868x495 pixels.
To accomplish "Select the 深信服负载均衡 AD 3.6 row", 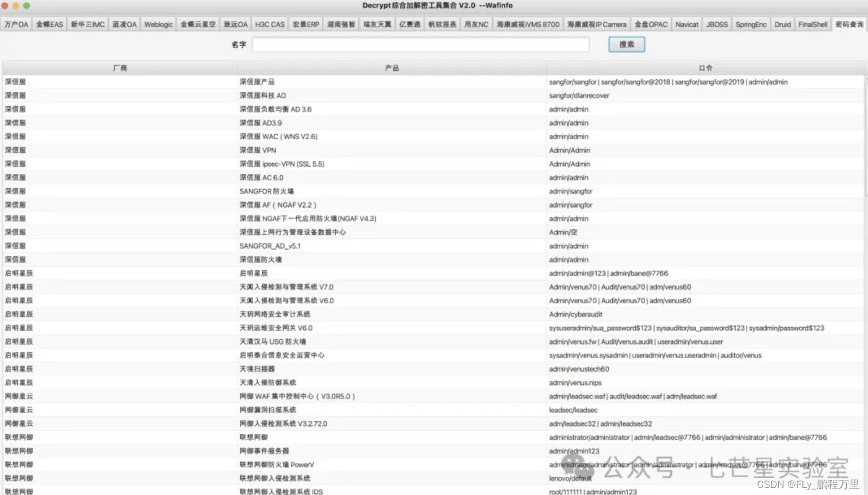I will (x=433, y=109).
